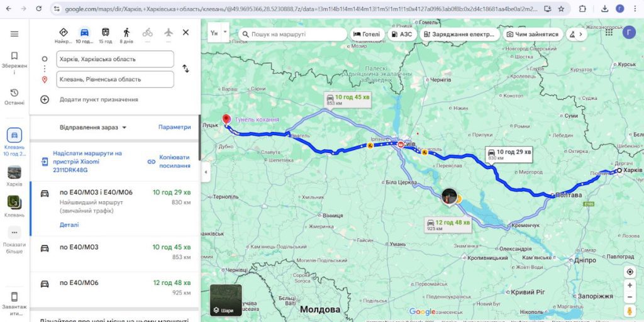Screen dimensions: 644x322
Task: Zoom out on map minus button
Action: pyautogui.click(x=630, y=297)
